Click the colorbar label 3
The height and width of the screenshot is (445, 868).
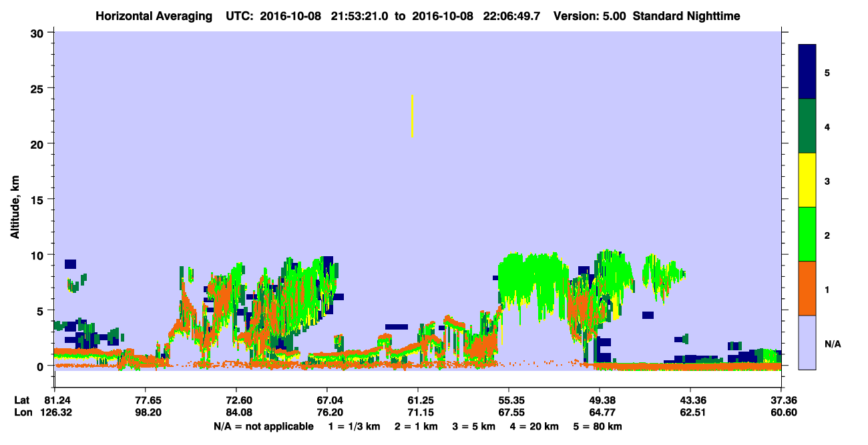click(x=827, y=181)
